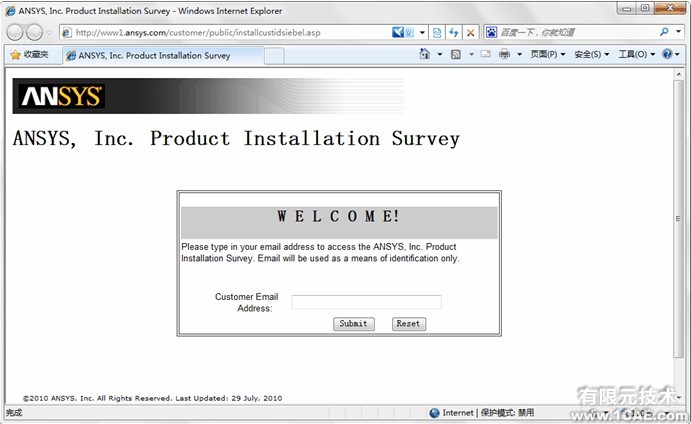Click into the Customer Email Address field
This screenshot has height=424, width=691.
[366, 302]
